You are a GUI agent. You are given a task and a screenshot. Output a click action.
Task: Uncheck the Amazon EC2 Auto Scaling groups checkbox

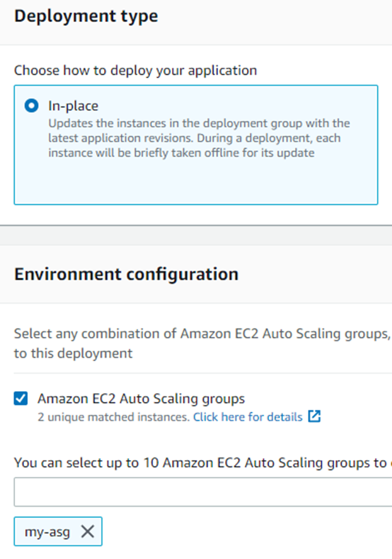21,398
